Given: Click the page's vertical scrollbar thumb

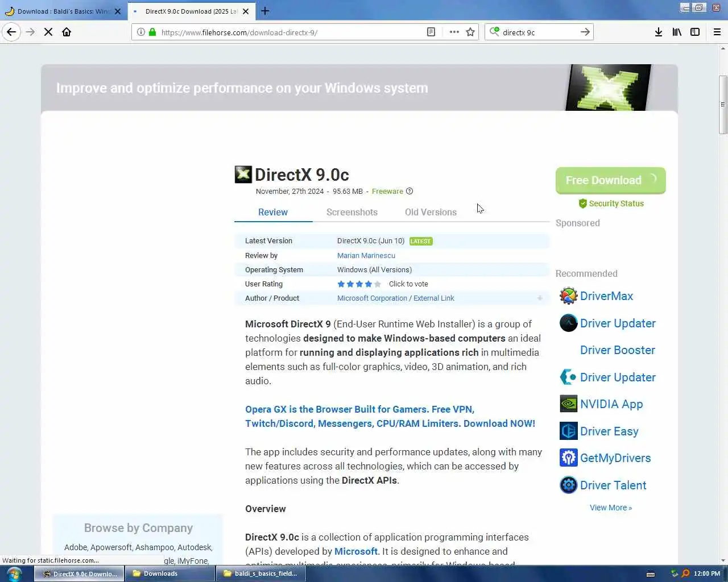Looking at the screenshot, I should coord(723,105).
